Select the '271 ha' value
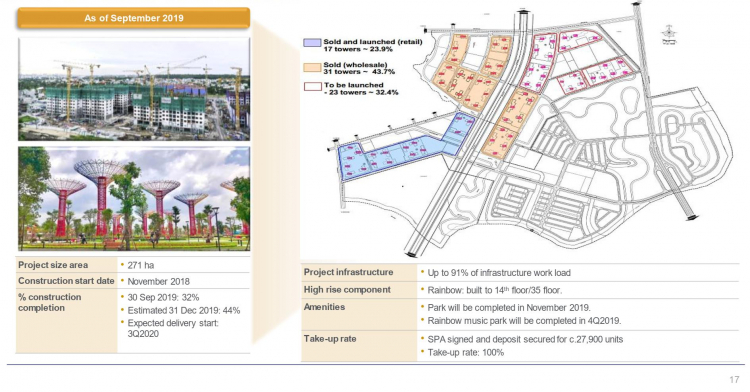 [x=141, y=265]
